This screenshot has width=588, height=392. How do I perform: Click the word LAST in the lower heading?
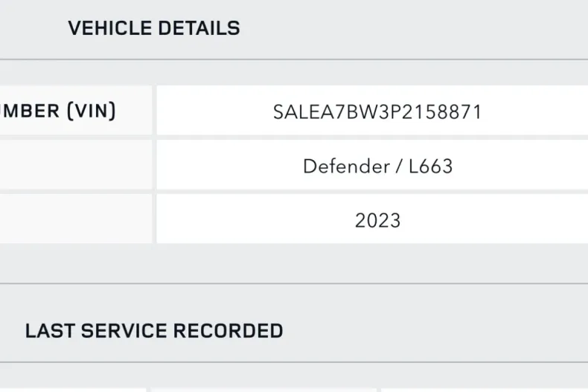pyautogui.click(x=49, y=331)
